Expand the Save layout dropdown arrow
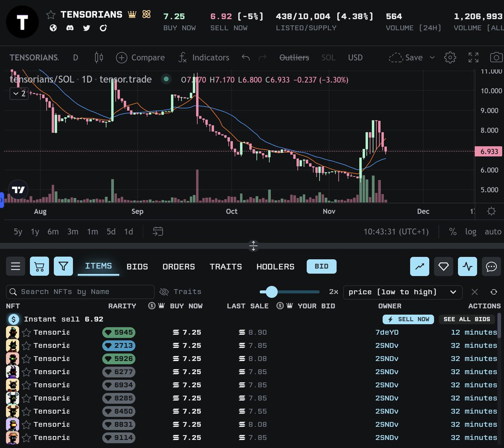Image resolution: width=504 pixels, height=448 pixels. click(x=432, y=58)
